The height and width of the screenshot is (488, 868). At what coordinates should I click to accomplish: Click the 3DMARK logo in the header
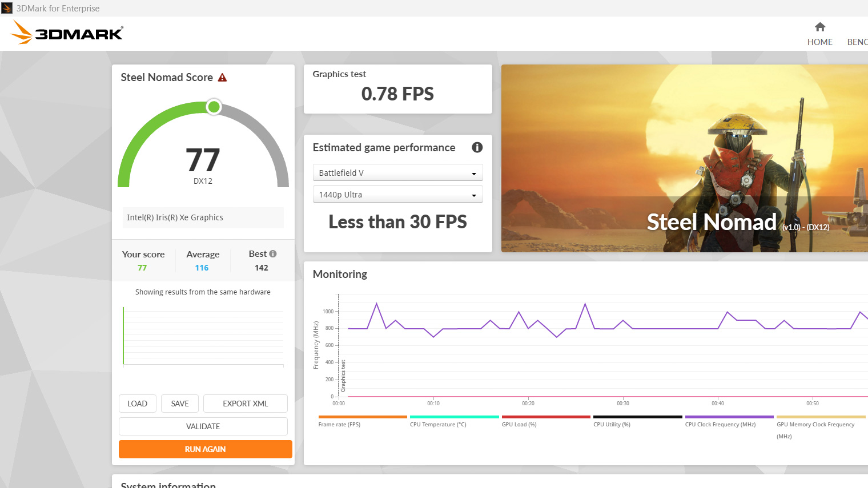(x=67, y=33)
